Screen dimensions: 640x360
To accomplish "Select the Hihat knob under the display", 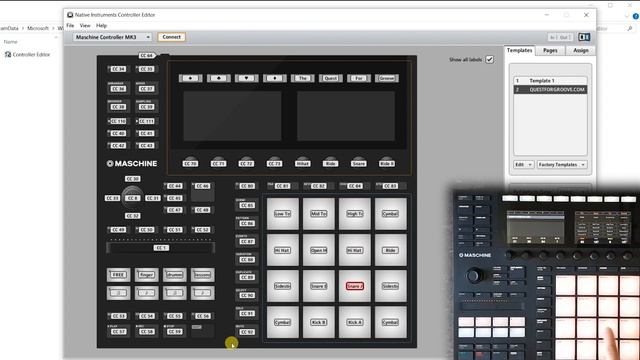I will [x=302, y=162].
